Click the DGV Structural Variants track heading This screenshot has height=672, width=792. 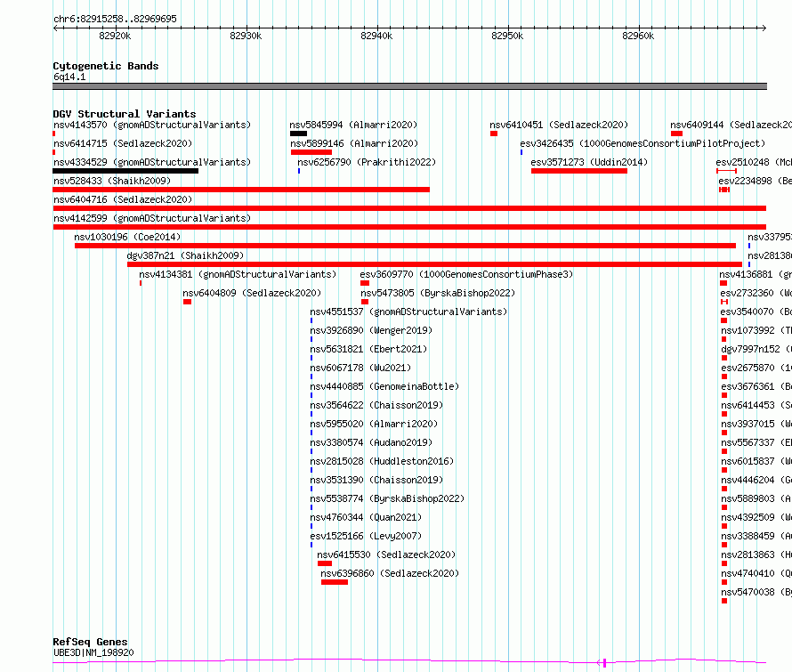125,114
